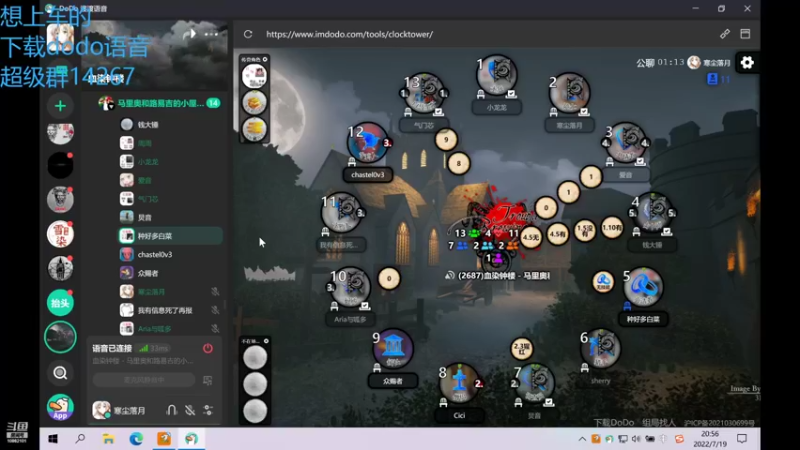This screenshot has width=800, height=450.
Task: Toggle the microphone mute button by 寒尘落月
Action: [190, 410]
